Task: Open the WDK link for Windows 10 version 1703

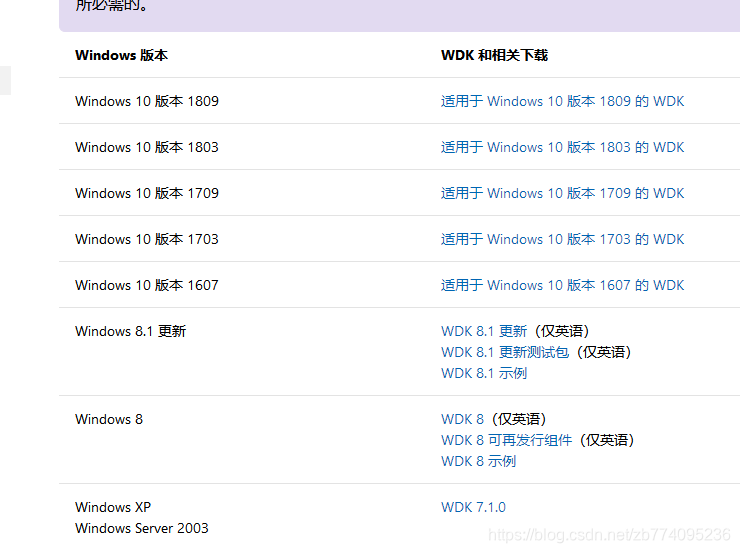Action: 562,239
